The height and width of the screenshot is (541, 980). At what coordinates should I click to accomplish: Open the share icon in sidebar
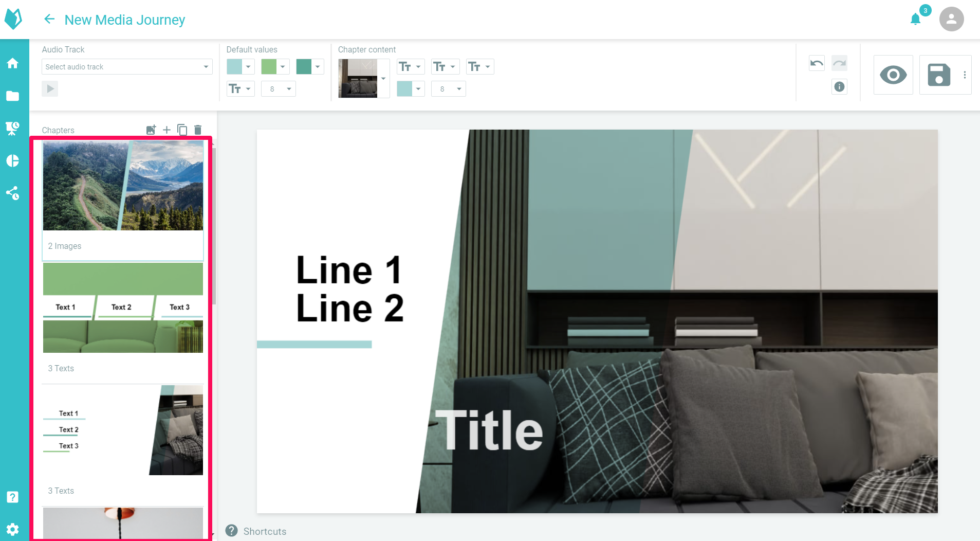(x=12, y=193)
